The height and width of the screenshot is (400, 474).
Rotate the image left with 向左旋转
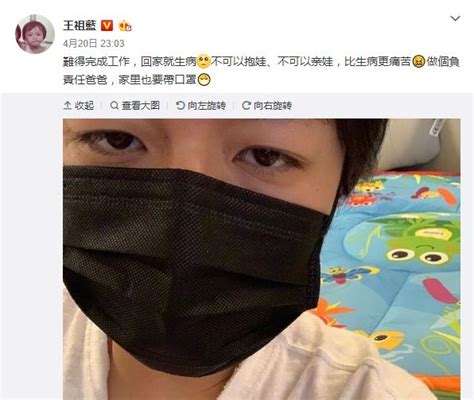click(x=201, y=106)
